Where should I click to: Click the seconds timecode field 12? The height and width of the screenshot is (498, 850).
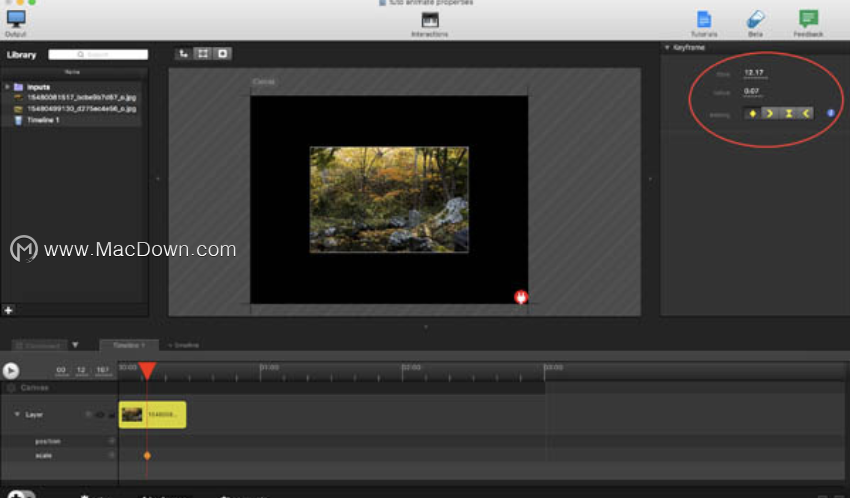click(81, 370)
